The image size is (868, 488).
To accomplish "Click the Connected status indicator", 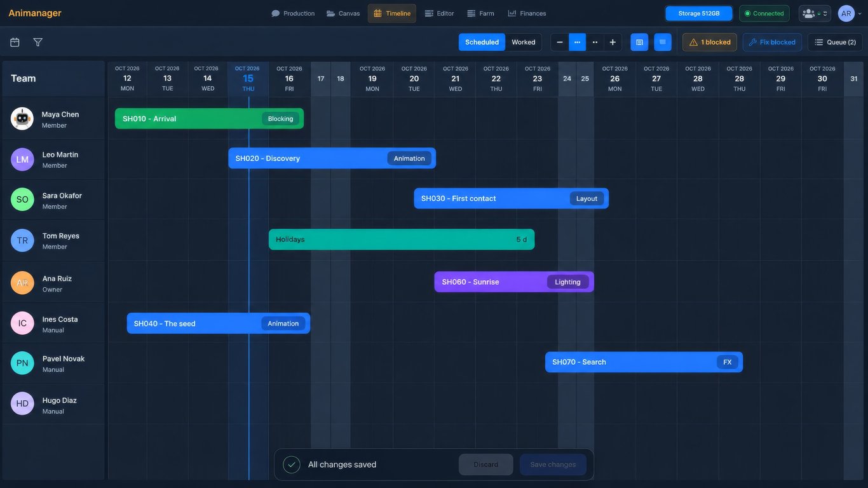I will coord(764,13).
